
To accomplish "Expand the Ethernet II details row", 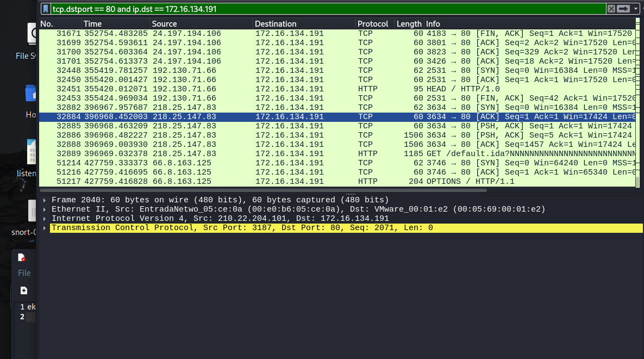I will point(45,209).
